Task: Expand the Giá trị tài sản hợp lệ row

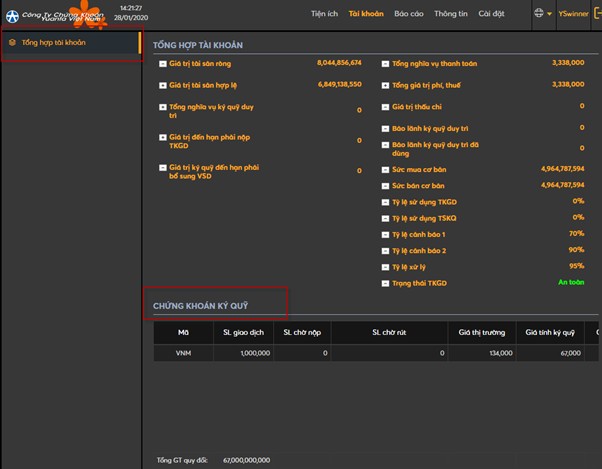Action: click(163, 85)
